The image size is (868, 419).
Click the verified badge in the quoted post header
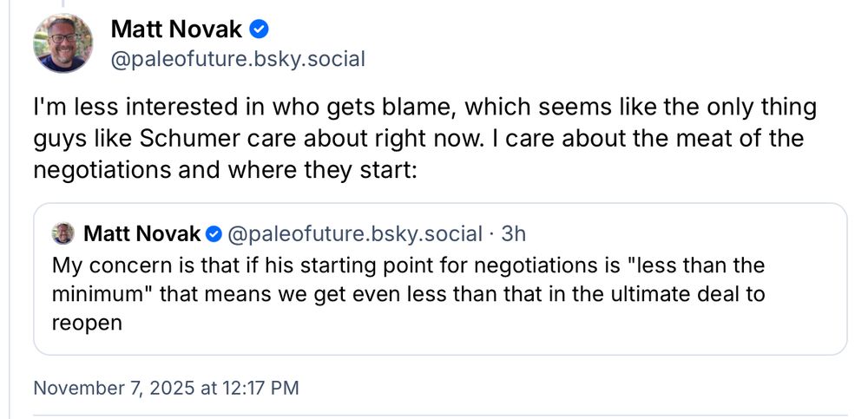point(214,234)
